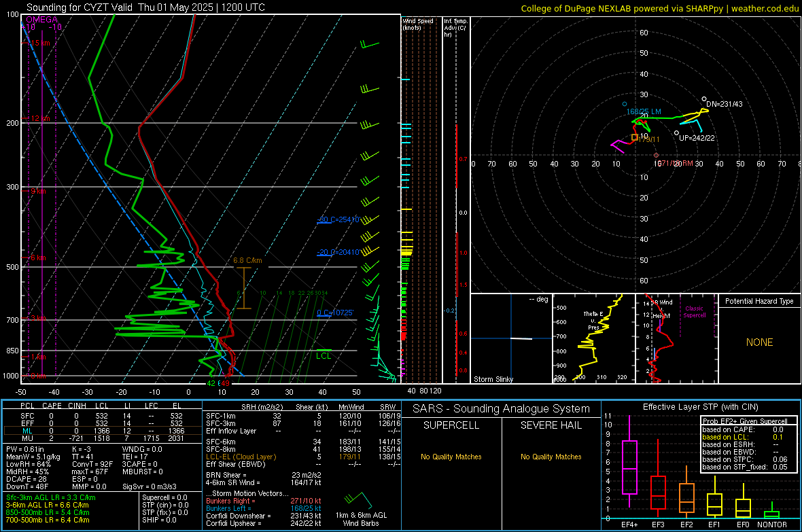Click the SigSvr = 0 m3/s3 value

(150, 486)
